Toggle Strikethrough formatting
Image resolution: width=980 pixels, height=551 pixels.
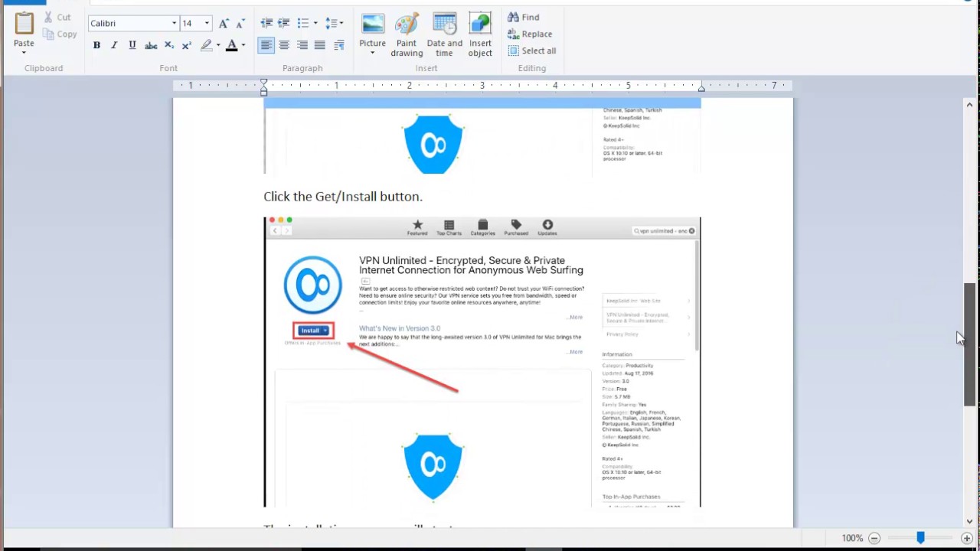pos(151,46)
